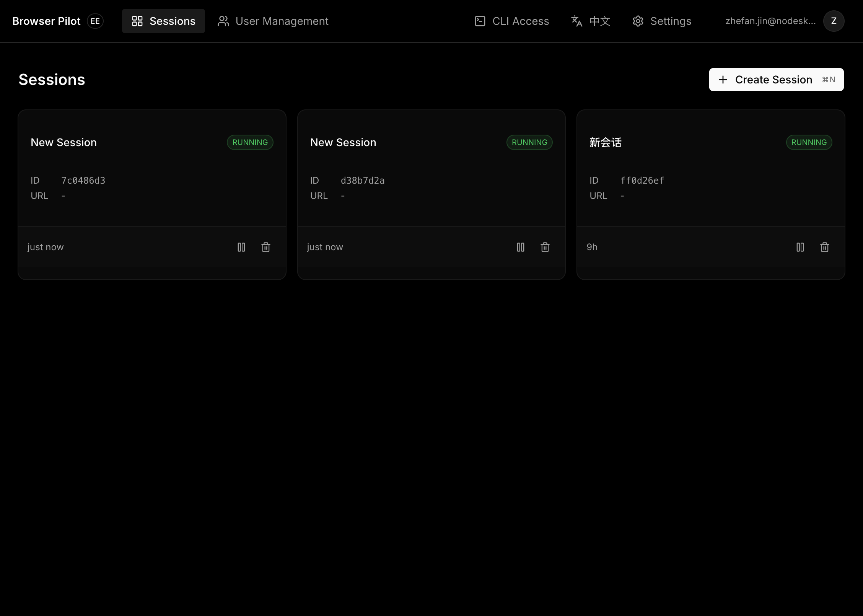863x616 pixels.
Task: Open the user avatar menu
Action: coord(834,21)
